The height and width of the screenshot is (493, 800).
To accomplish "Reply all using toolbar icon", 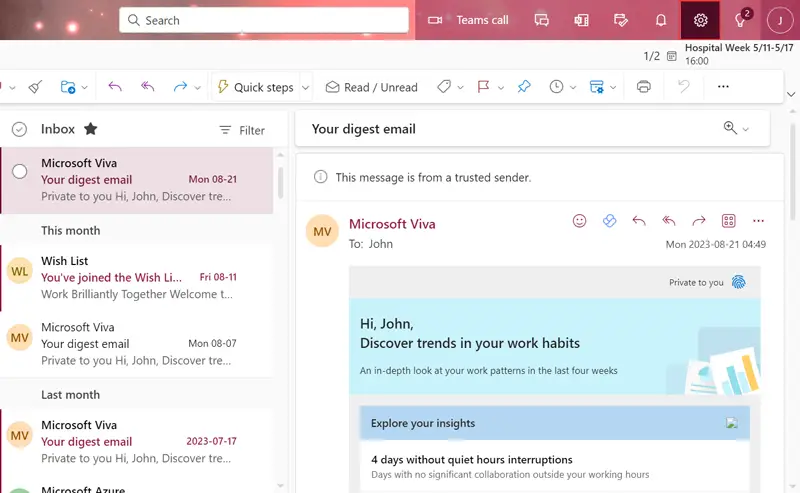I will [x=147, y=87].
